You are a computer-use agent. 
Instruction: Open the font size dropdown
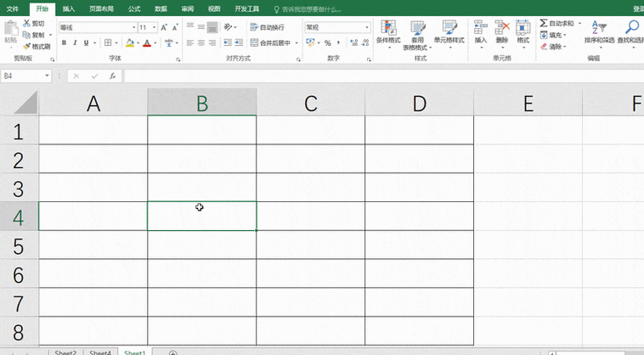155,27
